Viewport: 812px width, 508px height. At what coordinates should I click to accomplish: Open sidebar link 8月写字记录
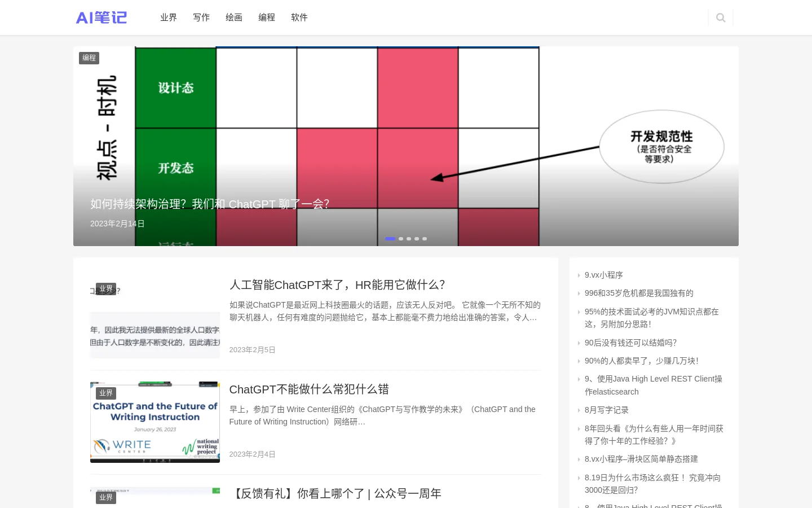tap(607, 410)
